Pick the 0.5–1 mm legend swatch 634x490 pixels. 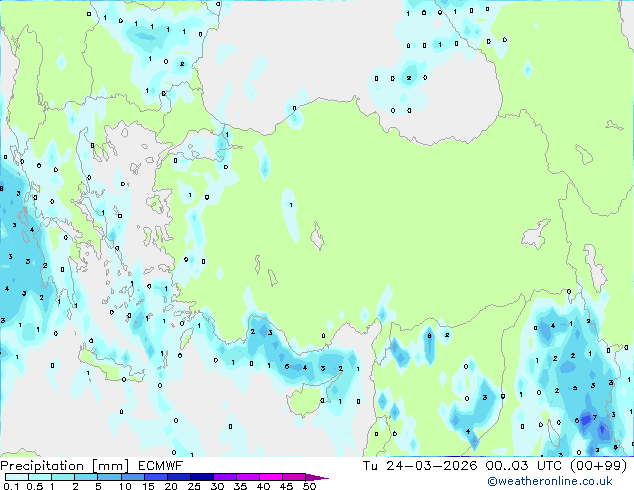40,477
